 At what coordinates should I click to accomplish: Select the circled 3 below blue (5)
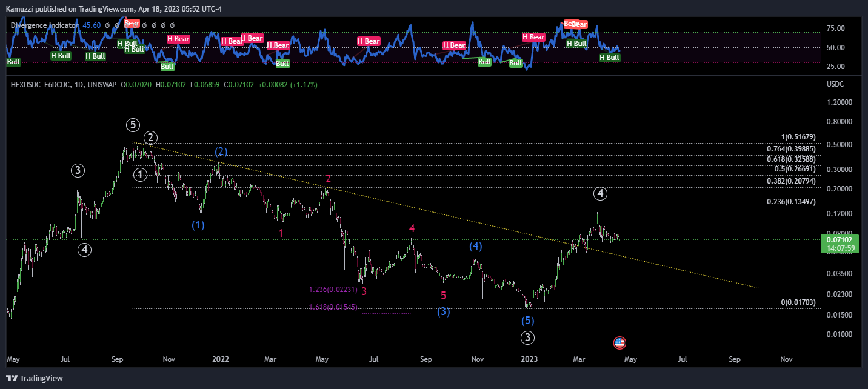point(527,337)
